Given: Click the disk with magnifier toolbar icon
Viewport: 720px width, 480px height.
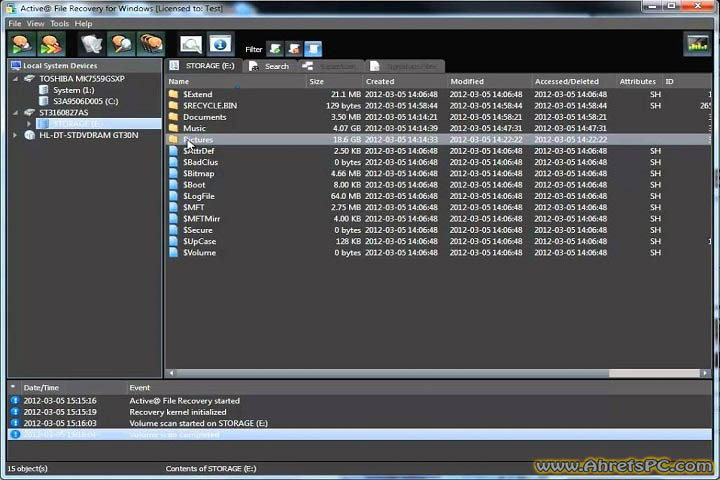Looking at the screenshot, I should tap(121, 45).
